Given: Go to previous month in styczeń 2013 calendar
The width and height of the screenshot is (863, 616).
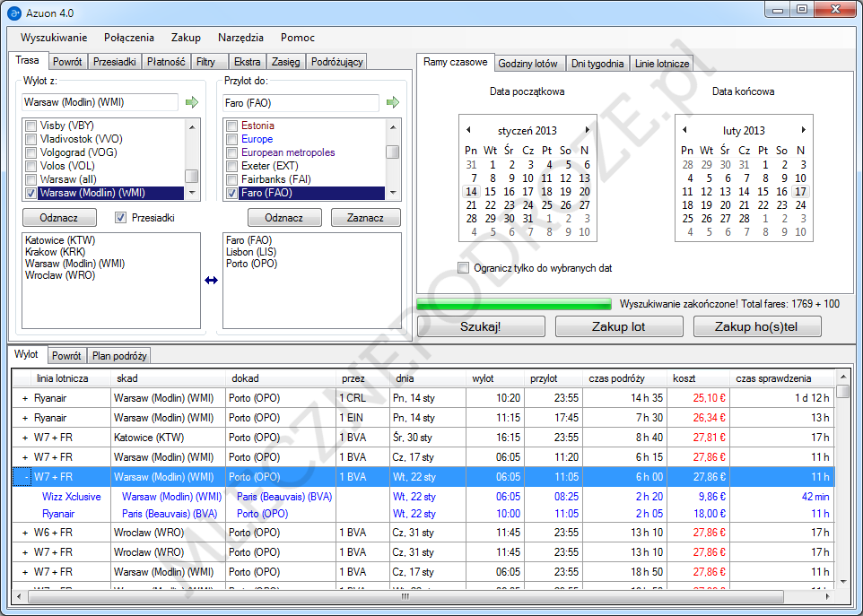Looking at the screenshot, I should click(466, 131).
